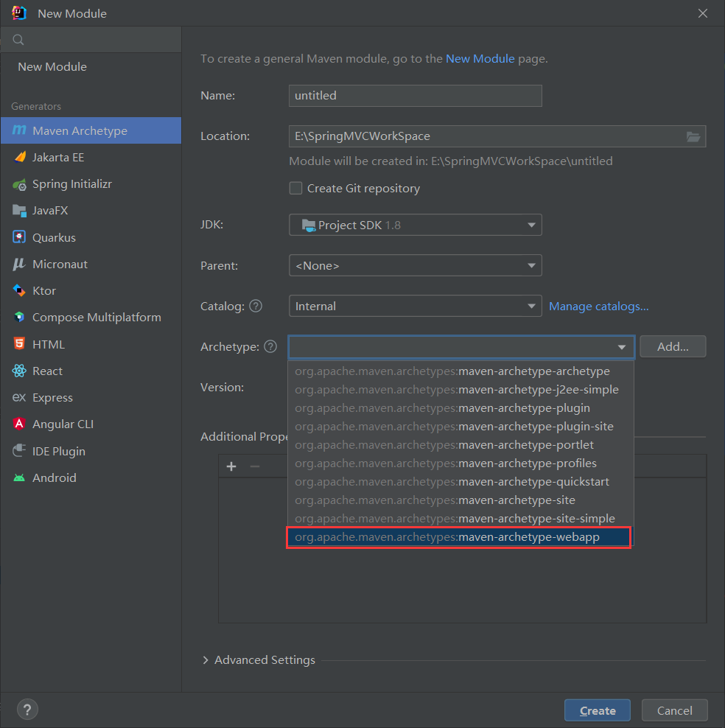Click the Spring Initializr icon
The image size is (725, 728).
point(19,184)
